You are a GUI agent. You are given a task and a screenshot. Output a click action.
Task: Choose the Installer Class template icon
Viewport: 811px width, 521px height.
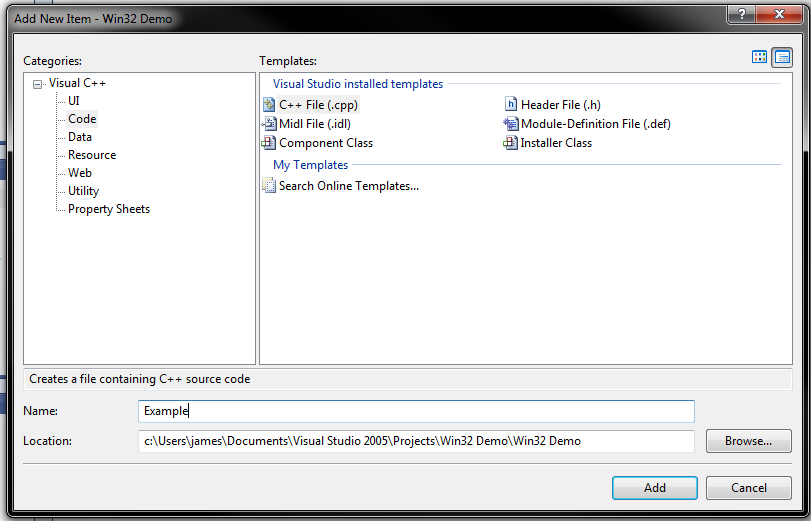[511, 143]
